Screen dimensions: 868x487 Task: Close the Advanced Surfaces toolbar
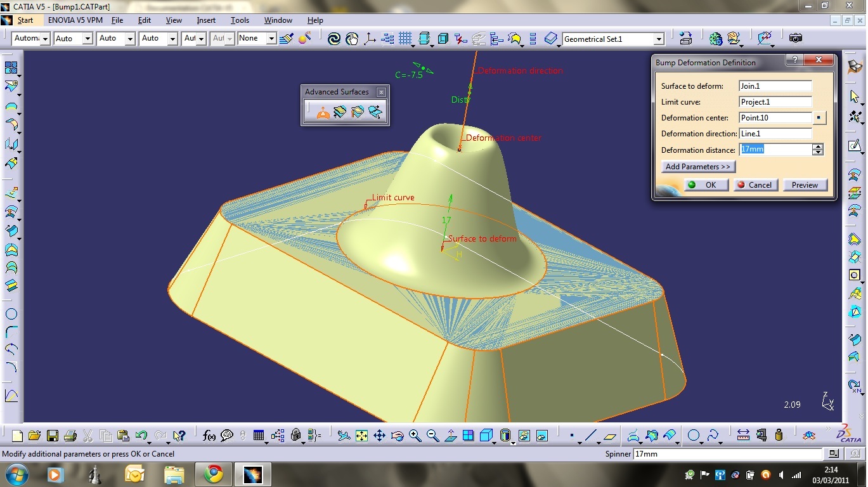tap(381, 92)
